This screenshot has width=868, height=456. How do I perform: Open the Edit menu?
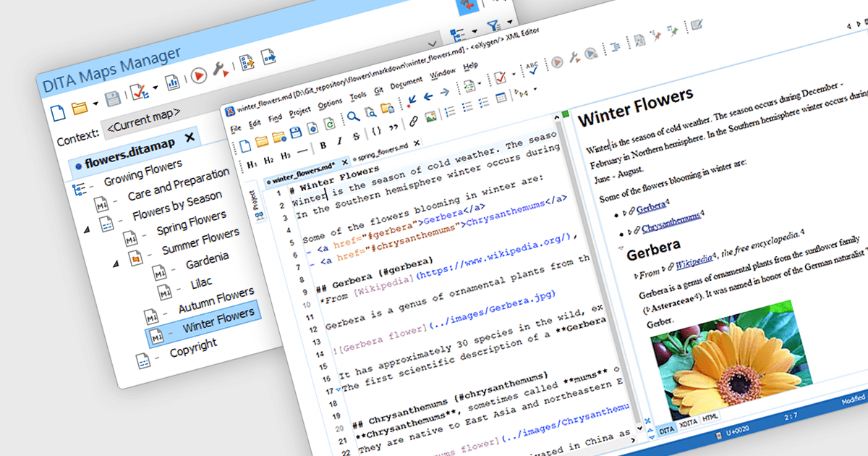254,122
